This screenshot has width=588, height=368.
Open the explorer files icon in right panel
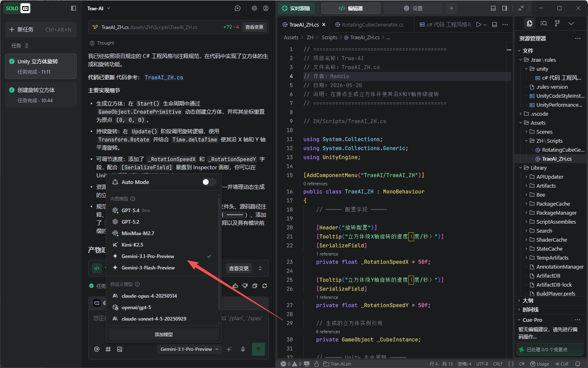tap(530, 23)
